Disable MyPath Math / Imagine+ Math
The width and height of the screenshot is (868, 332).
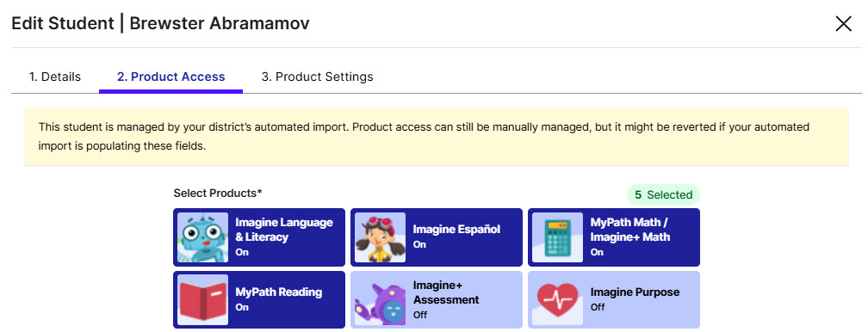613,237
